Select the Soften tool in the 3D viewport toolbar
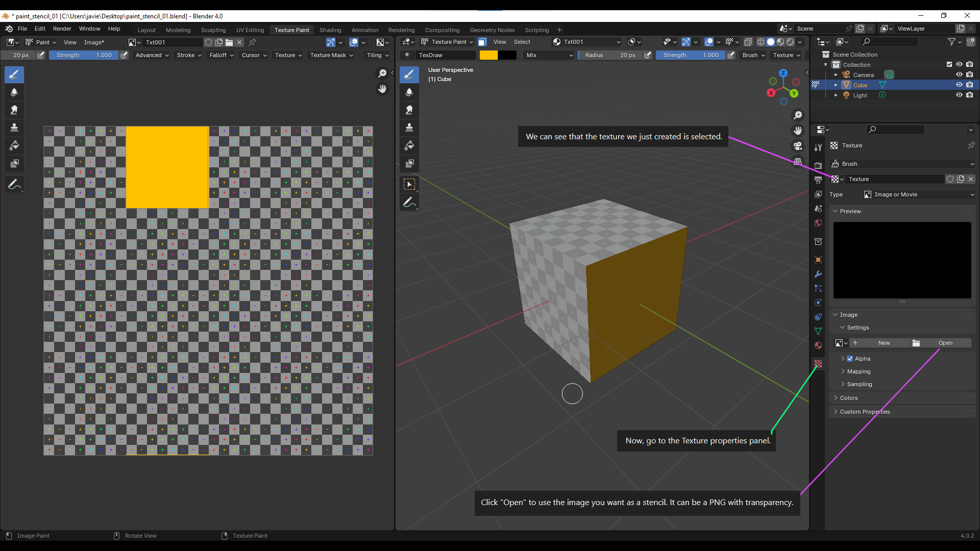This screenshot has width=980, height=551. click(409, 92)
